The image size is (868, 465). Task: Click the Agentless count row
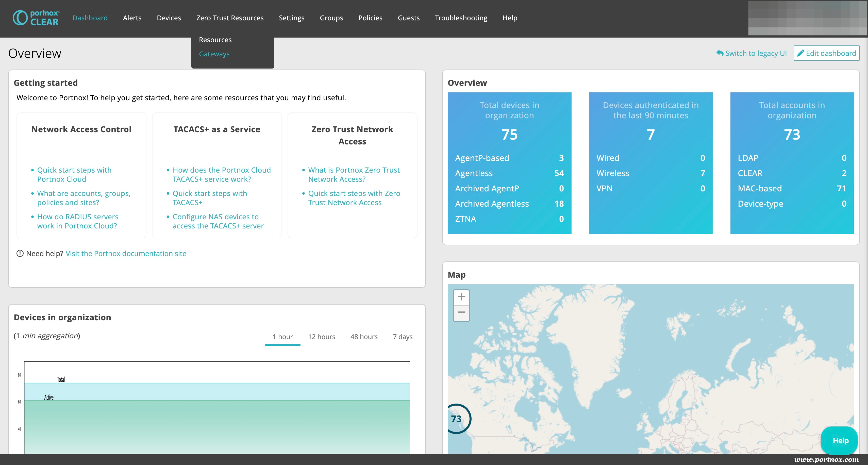pyautogui.click(x=509, y=173)
